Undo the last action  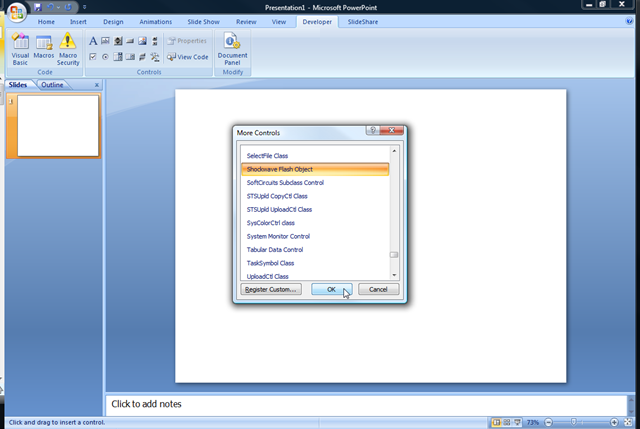tap(50, 7)
